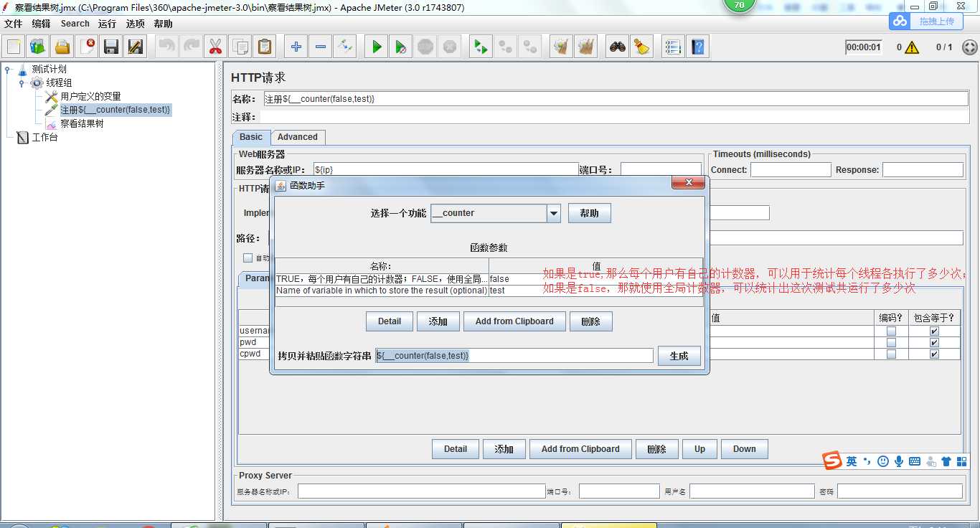980x528 pixels.
Task: Uncheck 包含等于? in cpwd row
Action: [x=934, y=354]
